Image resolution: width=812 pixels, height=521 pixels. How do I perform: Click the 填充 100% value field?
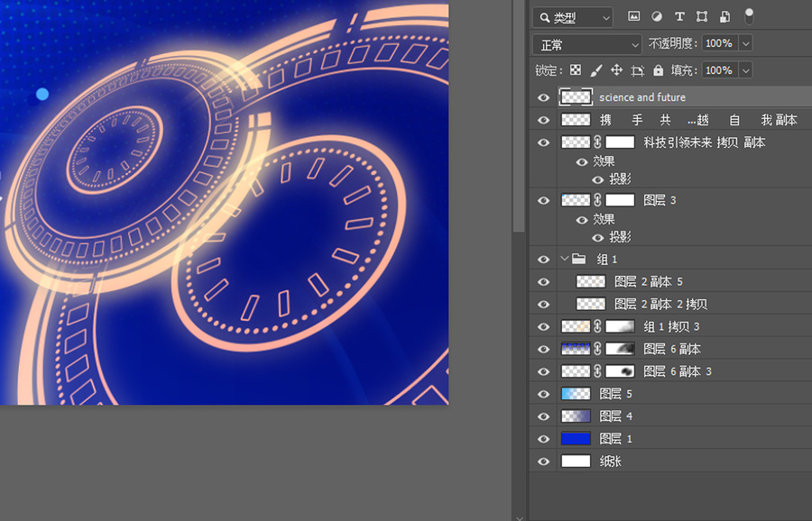click(720, 70)
